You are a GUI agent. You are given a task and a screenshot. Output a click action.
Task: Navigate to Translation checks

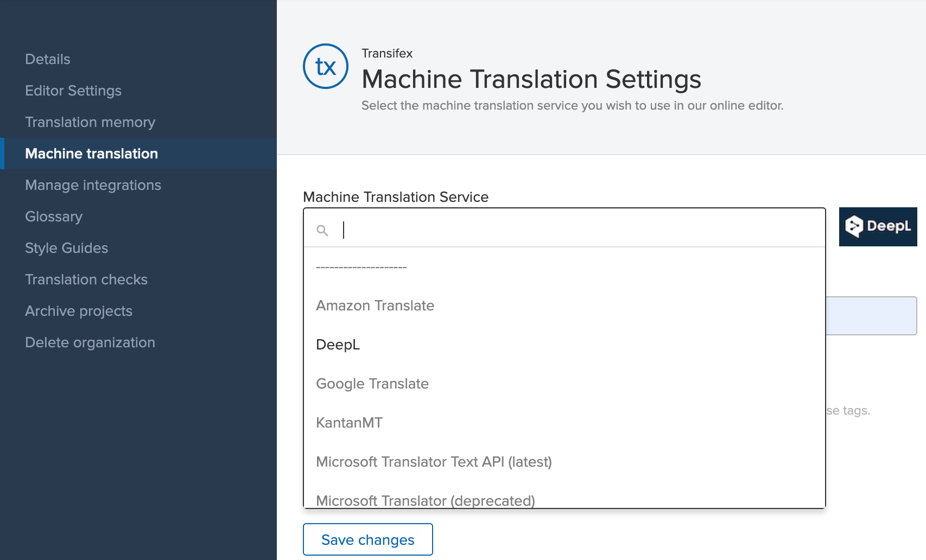[x=86, y=279]
